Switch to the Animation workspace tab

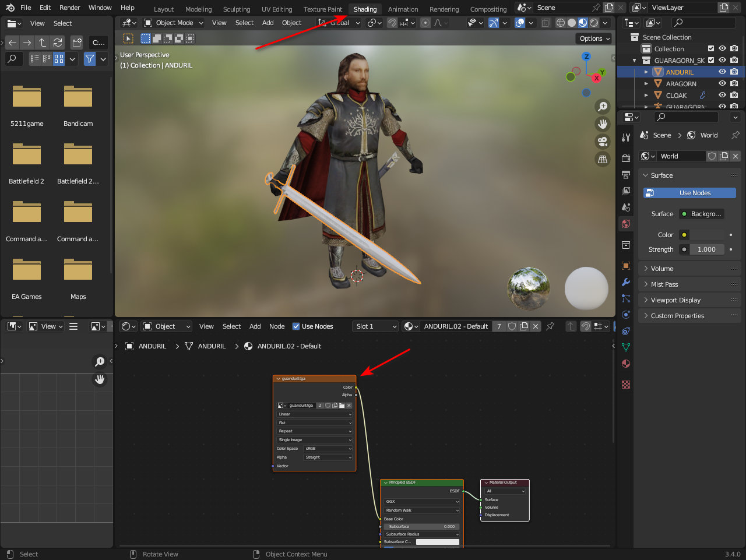403,9
